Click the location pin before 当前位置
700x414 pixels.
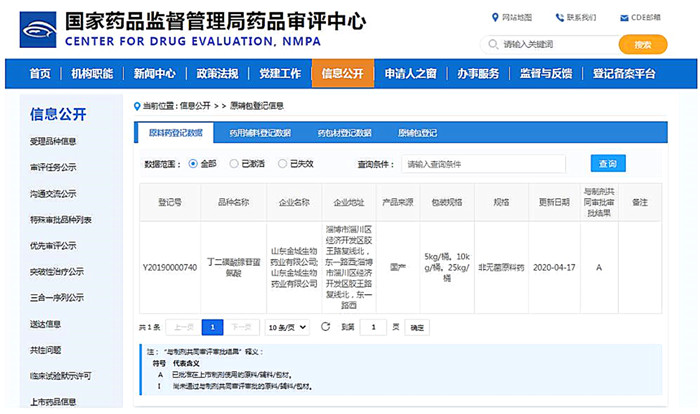(x=137, y=105)
